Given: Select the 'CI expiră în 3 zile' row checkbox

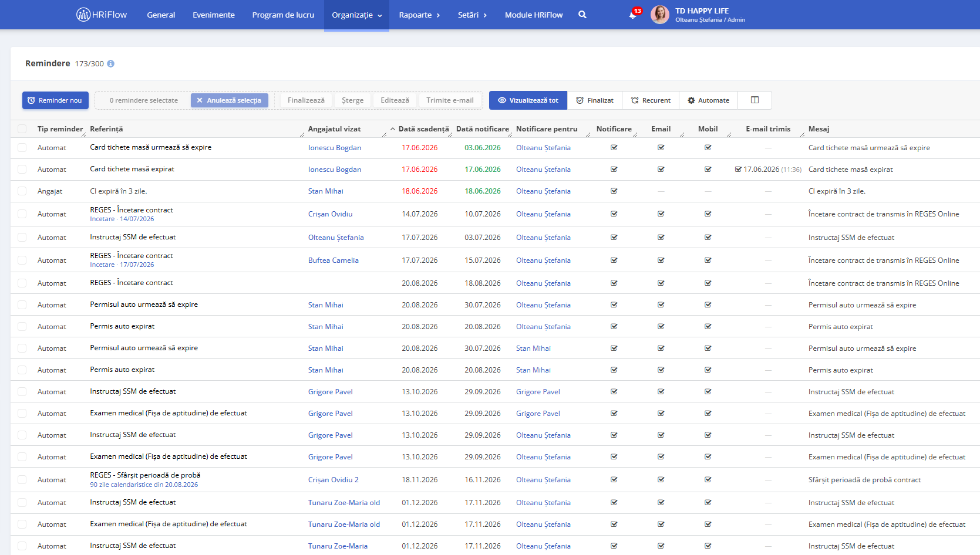Looking at the screenshot, I should tap(22, 191).
